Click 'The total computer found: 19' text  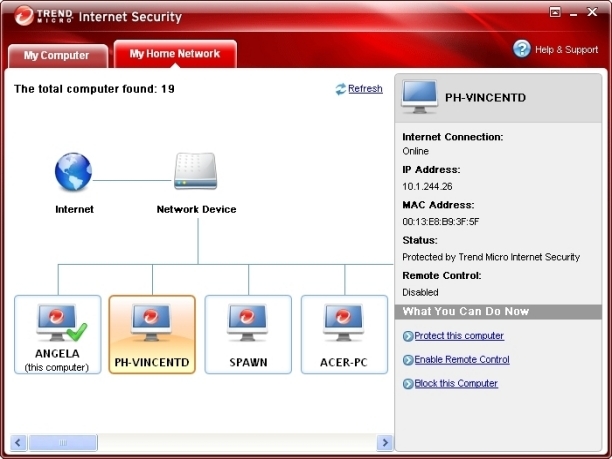[94, 89]
